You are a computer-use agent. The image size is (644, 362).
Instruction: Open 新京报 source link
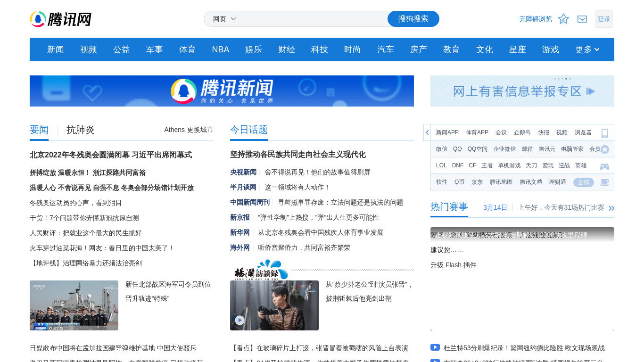[240, 218]
